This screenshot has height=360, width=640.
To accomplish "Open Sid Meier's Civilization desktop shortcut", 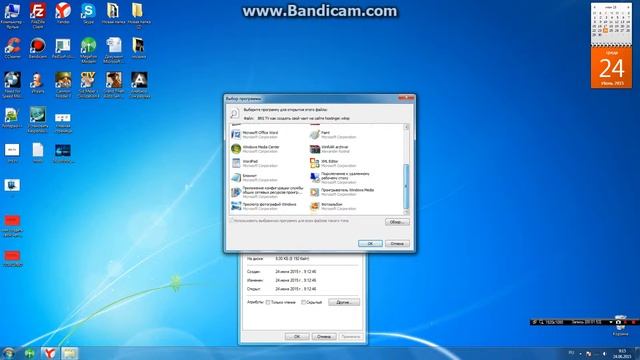I will 88,85.
